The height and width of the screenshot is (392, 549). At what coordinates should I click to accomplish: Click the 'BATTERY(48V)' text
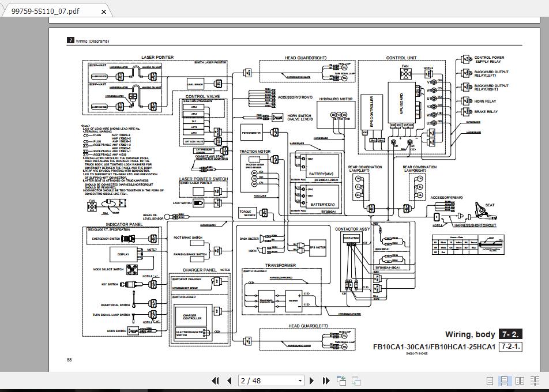(321, 174)
